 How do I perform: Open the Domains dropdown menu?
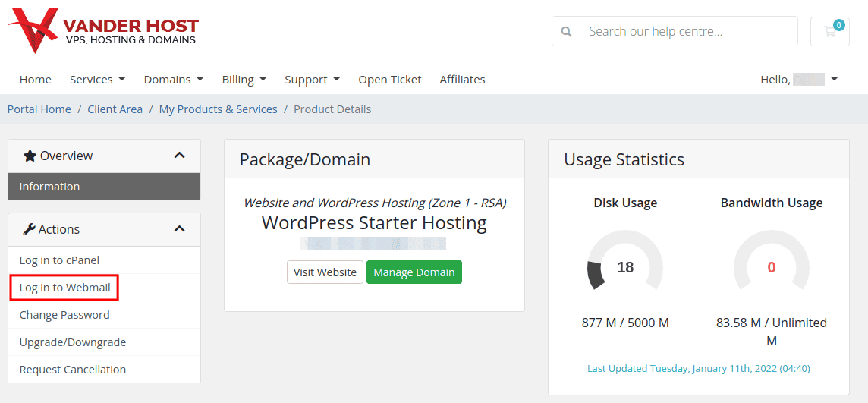point(174,80)
